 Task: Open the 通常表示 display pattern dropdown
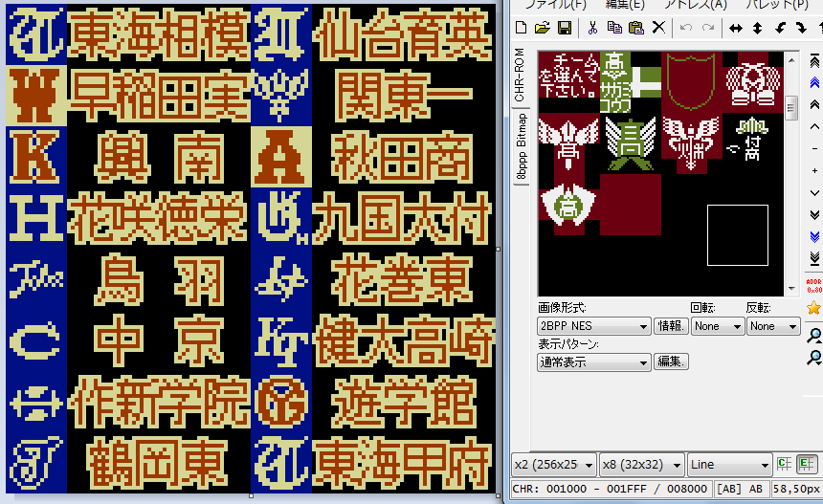click(x=593, y=362)
